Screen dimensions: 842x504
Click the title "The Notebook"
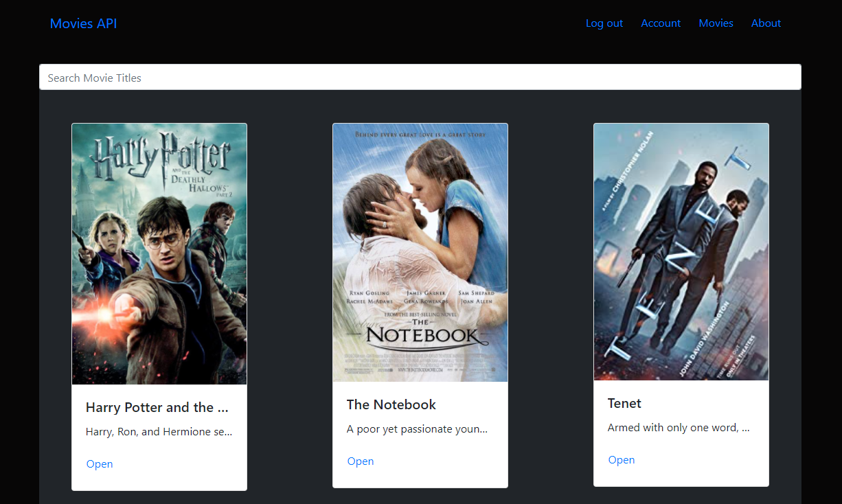tap(391, 404)
